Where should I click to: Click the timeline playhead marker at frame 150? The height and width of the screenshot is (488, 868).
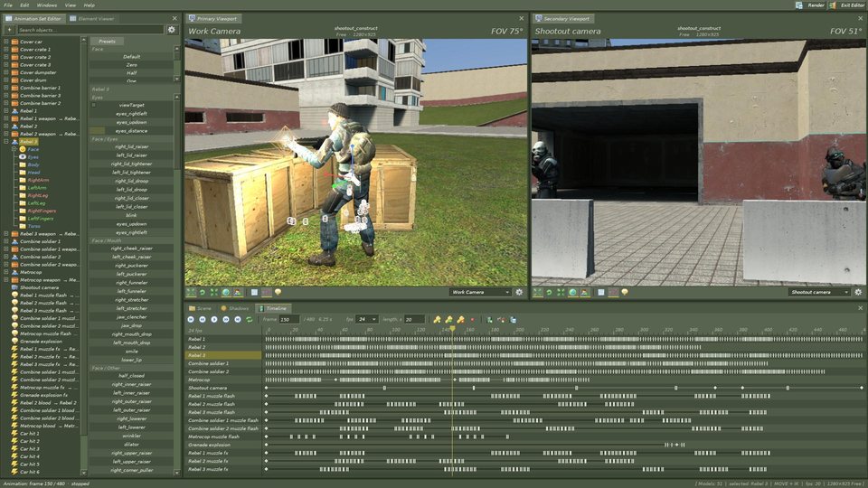coord(452,329)
